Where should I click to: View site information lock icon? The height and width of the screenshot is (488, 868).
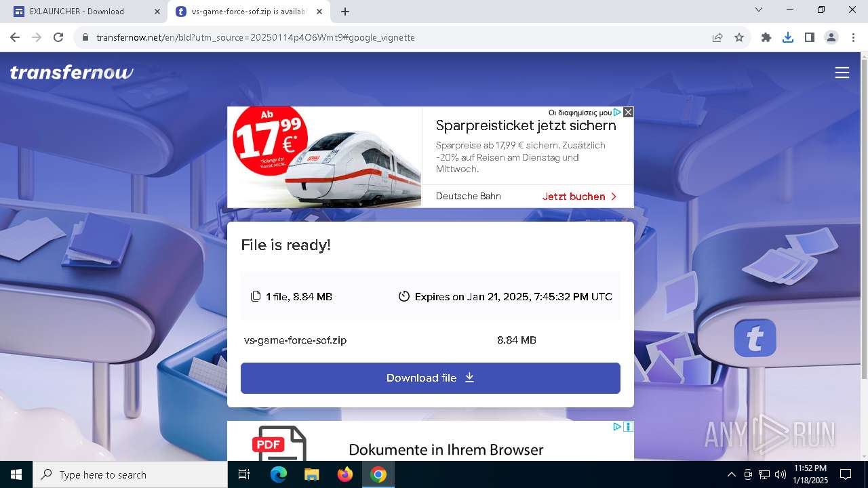[85, 37]
